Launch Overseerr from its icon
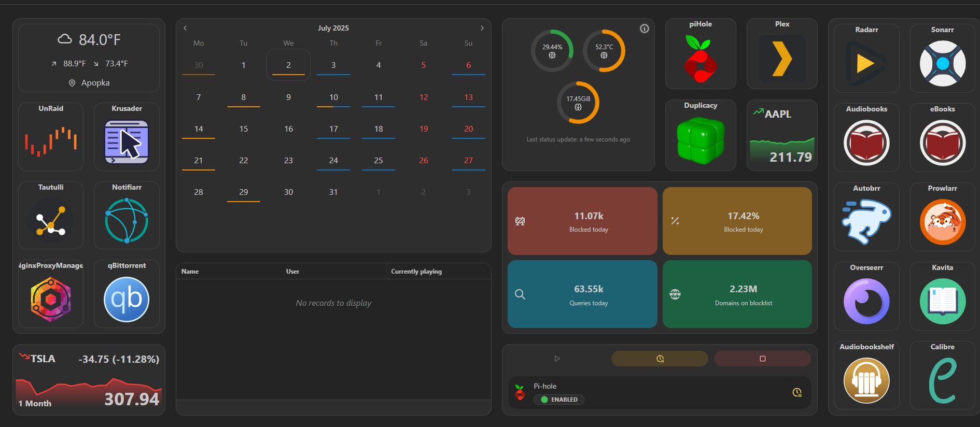980x427 pixels. click(866, 302)
